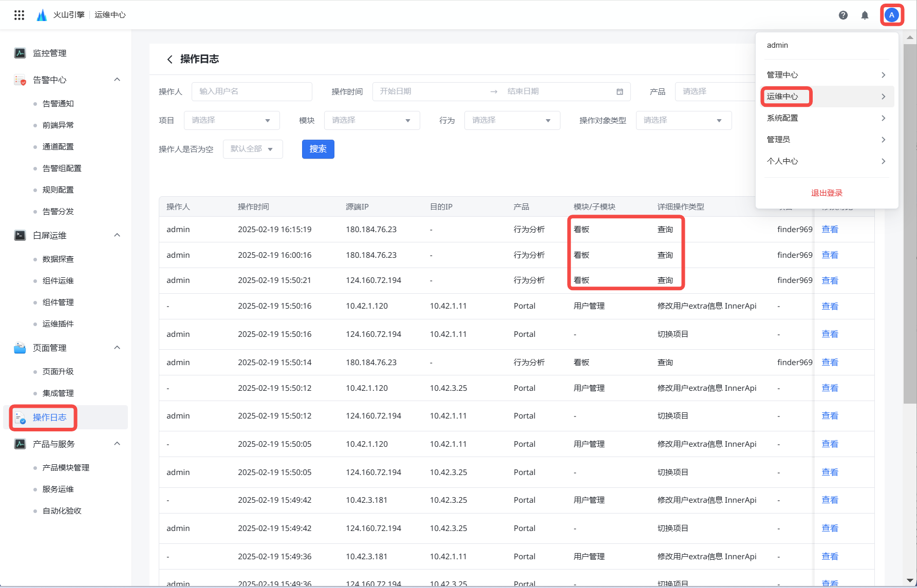Go back using arrow beside 操作日志 title

click(170, 59)
